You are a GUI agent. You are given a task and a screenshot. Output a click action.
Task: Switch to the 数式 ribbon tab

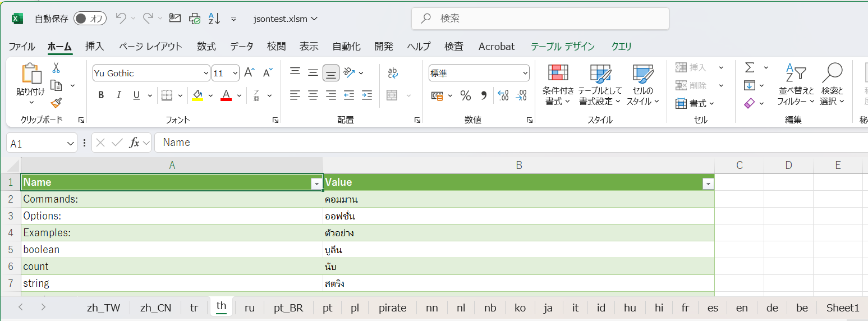(206, 47)
